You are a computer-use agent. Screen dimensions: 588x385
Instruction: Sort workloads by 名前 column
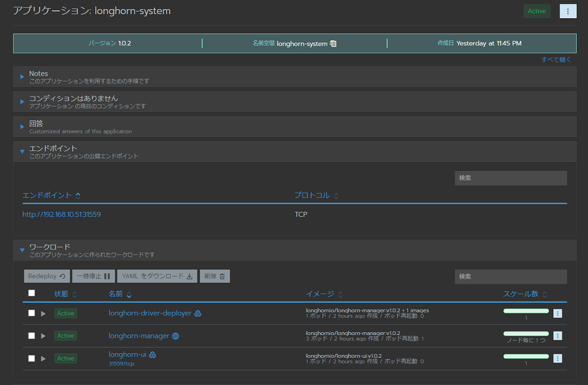tap(120, 294)
